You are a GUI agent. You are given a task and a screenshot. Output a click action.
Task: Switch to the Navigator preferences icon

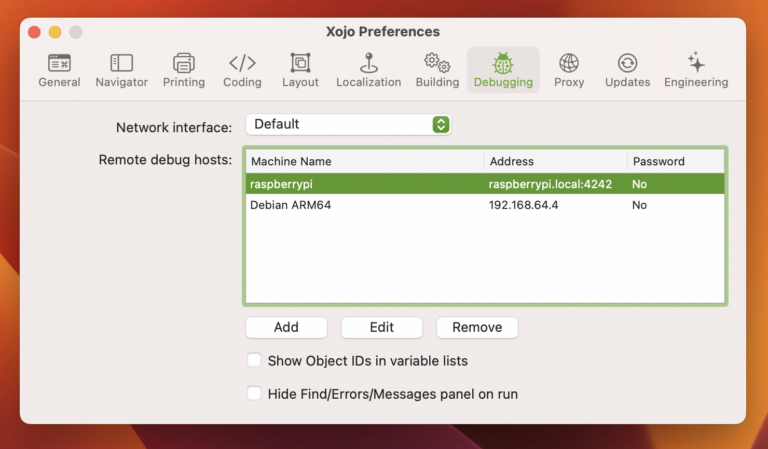point(121,71)
